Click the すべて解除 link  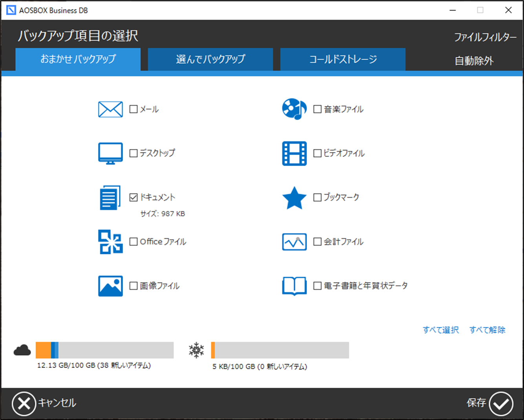487,330
